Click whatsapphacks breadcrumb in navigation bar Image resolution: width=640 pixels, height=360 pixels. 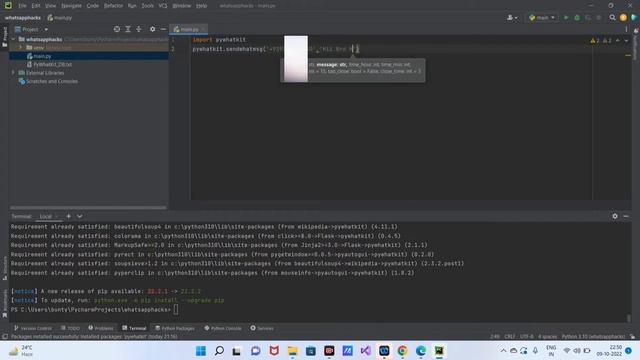click(x=23, y=18)
